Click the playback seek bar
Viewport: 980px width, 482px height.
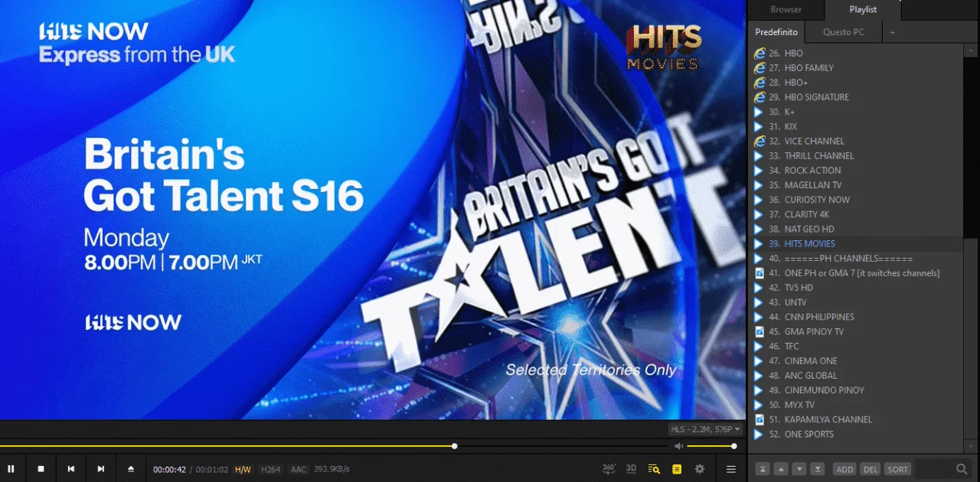tap(333, 446)
